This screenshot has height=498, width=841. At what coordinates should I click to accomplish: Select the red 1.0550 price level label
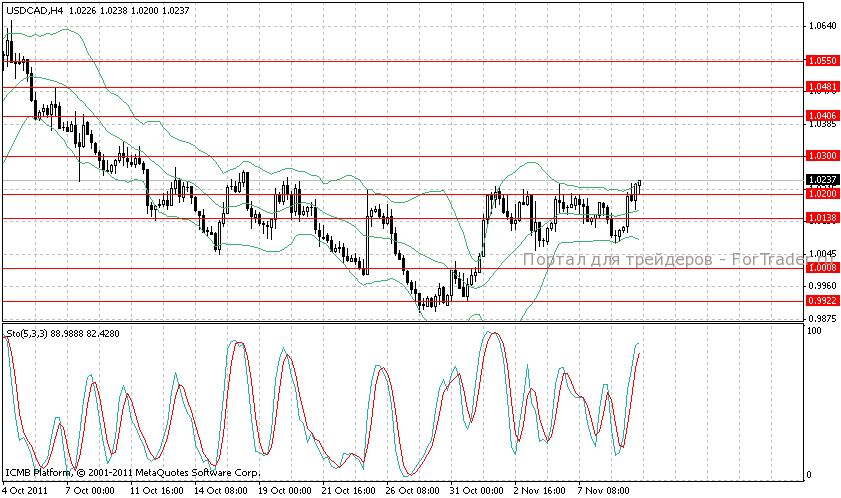822,61
